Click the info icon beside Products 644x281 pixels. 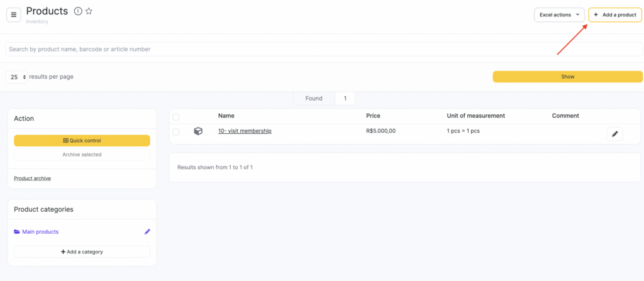[x=78, y=11]
